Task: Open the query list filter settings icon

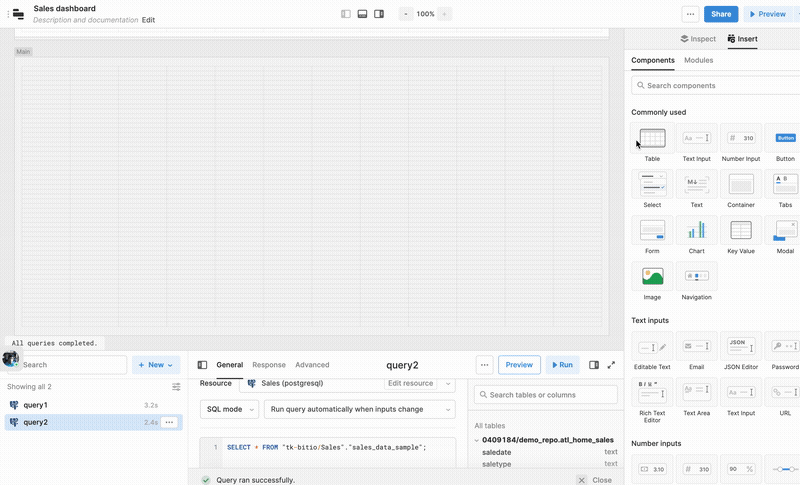Action: 176,387
